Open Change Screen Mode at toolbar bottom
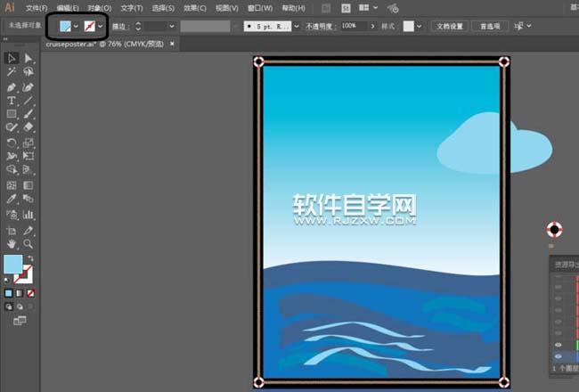Screen dimensions: 579x392 click(20, 321)
